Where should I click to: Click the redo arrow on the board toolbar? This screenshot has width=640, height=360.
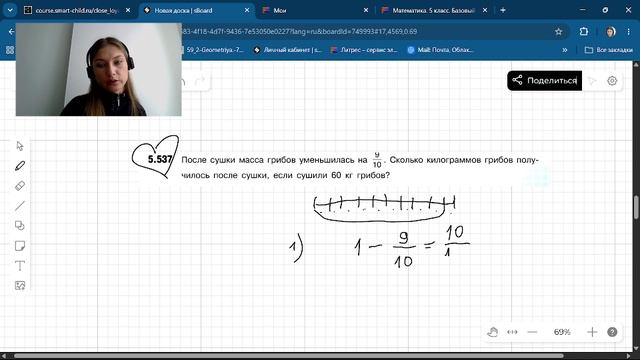[x=200, y=82]
